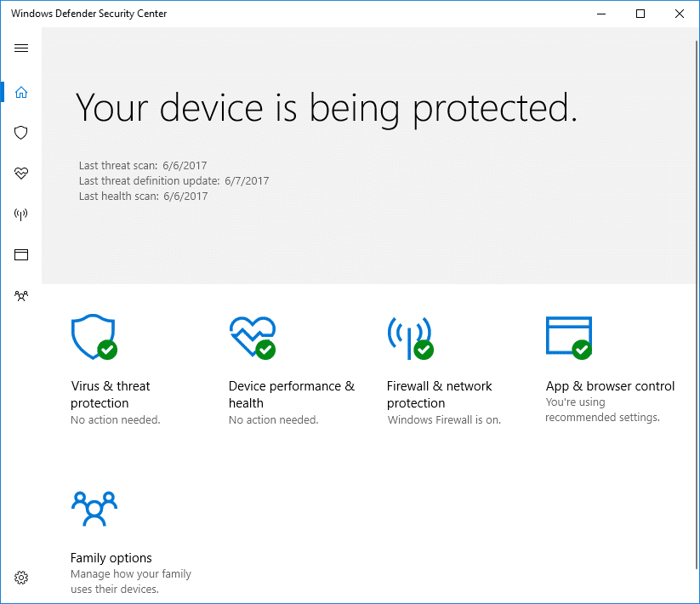
Task: Open Settings gear icon in sidebar
Action: click(21, 578)
